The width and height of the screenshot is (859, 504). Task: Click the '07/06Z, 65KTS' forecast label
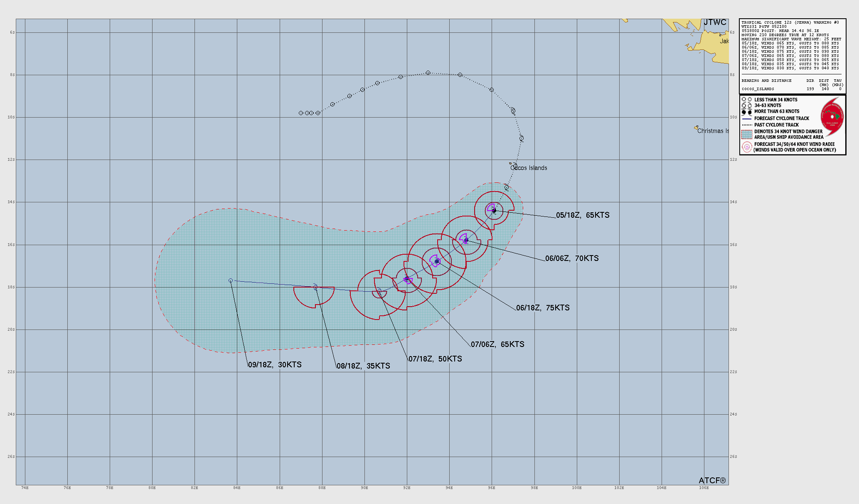(497, 344)
